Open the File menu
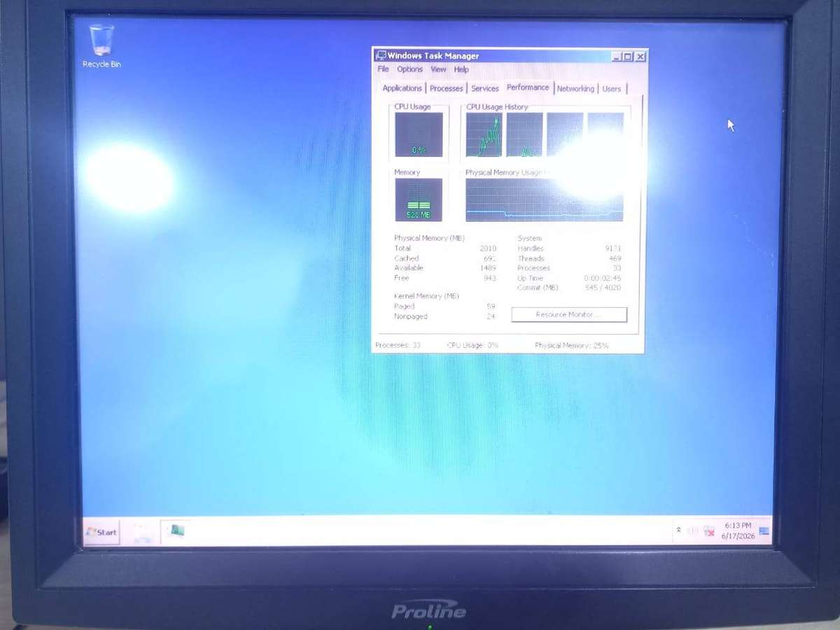 coord(384,69)
